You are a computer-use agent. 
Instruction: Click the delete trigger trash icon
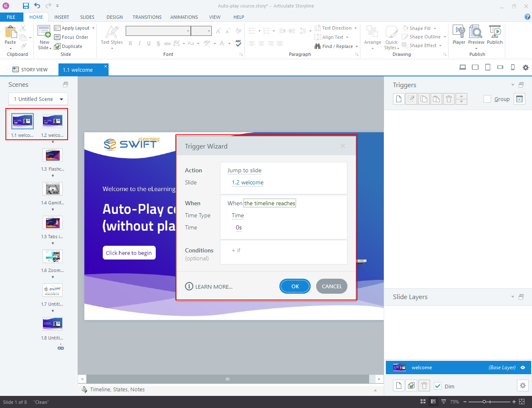(x=449, y=99)
